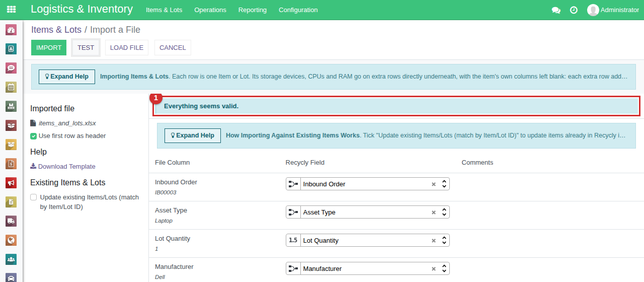The image size is (644, 282).
Task: Click the IB00003 sample value
Action: [166, 192]
